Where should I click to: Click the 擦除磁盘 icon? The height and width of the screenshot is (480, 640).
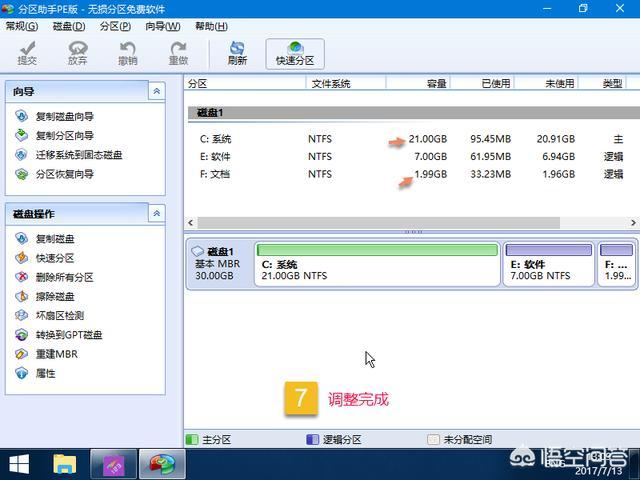pos(21,296)
